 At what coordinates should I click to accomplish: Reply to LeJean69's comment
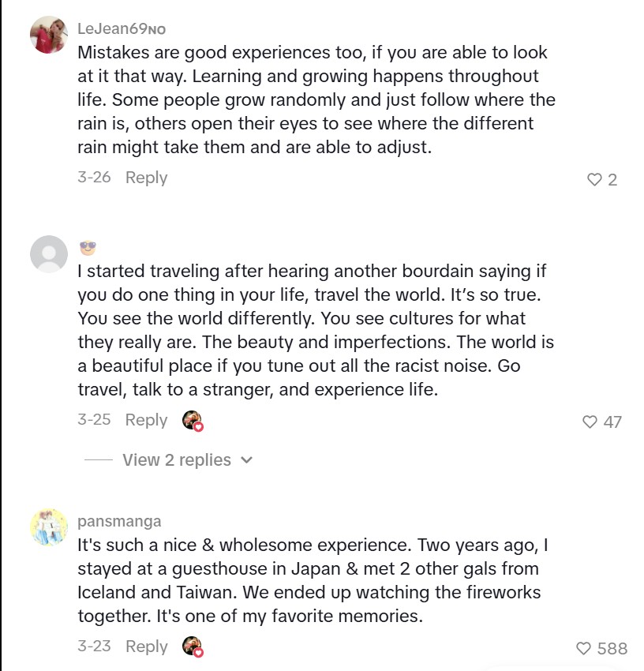click(146, 178)
